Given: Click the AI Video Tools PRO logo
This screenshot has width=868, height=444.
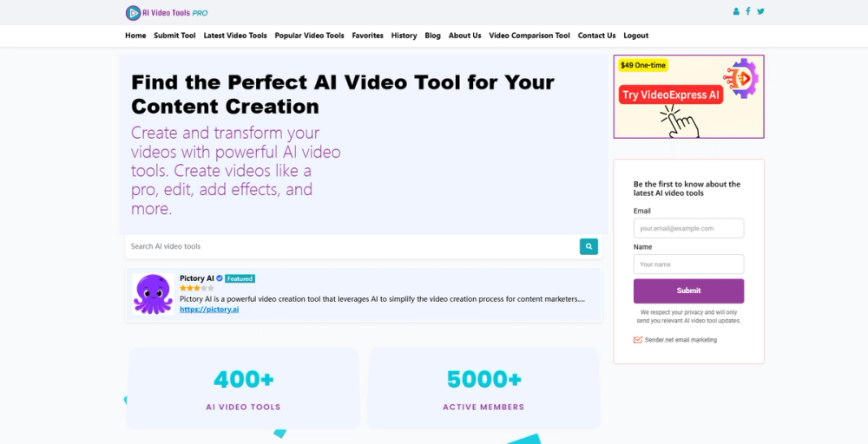Looking at the screenshot, I should tap(167, 13).
